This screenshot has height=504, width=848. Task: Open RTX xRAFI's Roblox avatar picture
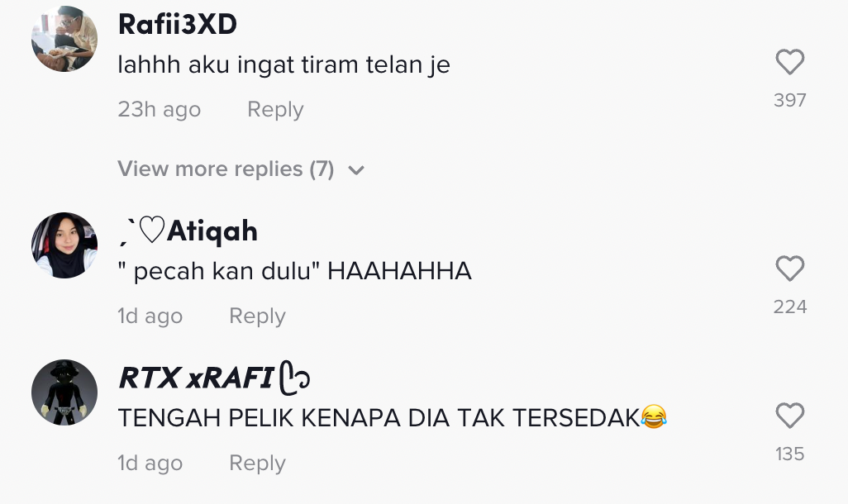pyautogui.click(x=64, y=392)
